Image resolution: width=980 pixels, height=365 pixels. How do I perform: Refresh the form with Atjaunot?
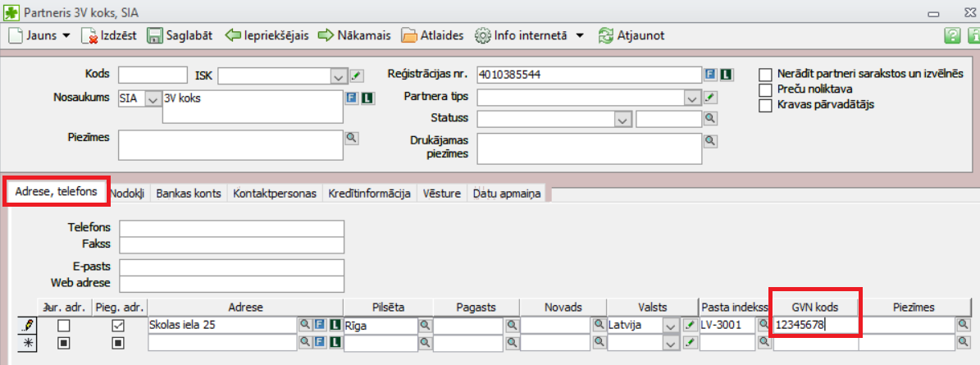tap(631, 35)
